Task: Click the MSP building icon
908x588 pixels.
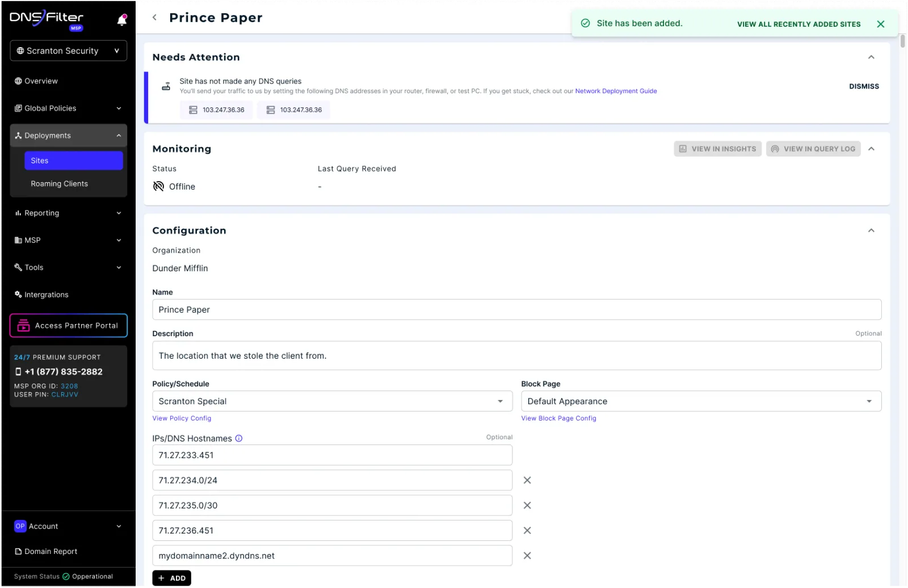Action: [x=18, y=241]
